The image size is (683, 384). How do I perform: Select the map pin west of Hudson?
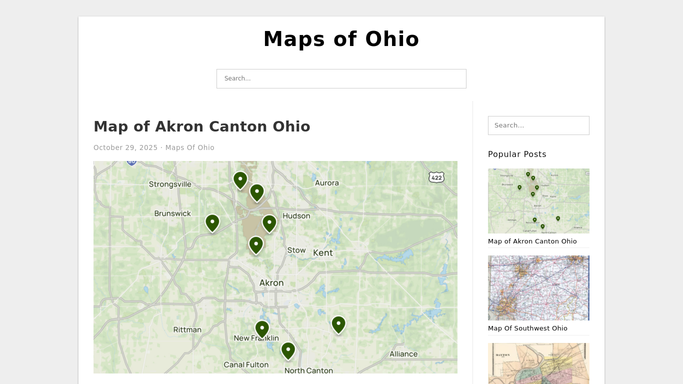269,224
